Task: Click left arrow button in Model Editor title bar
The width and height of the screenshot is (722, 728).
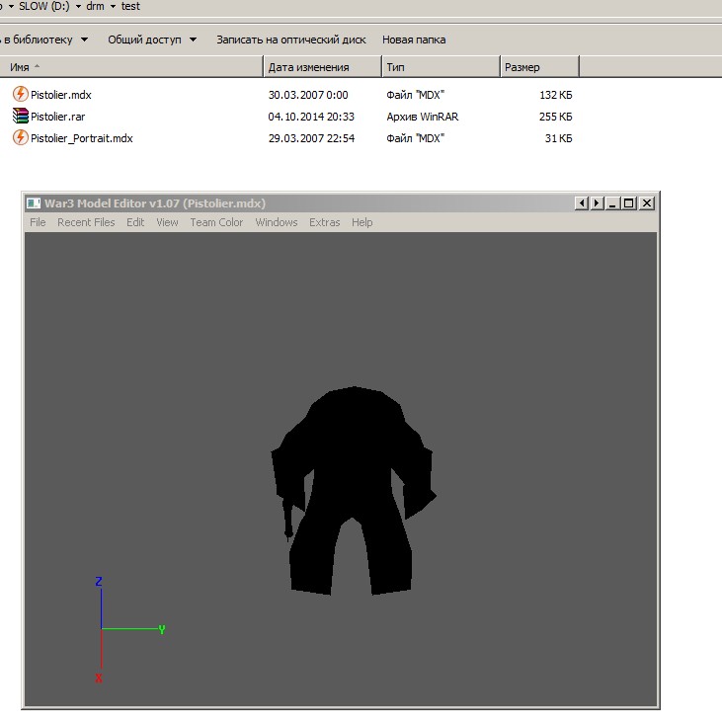Action: pyautogui.click(x=582, y=203)
